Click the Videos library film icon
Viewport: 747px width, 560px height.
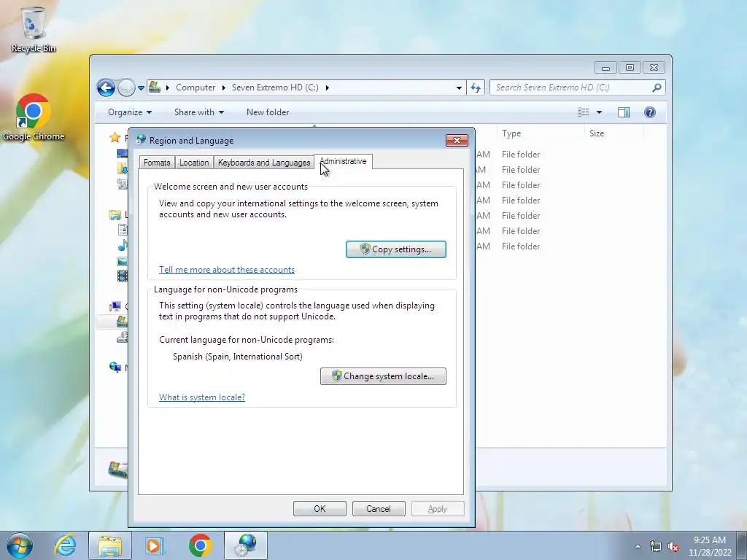(x=123, y=276)
